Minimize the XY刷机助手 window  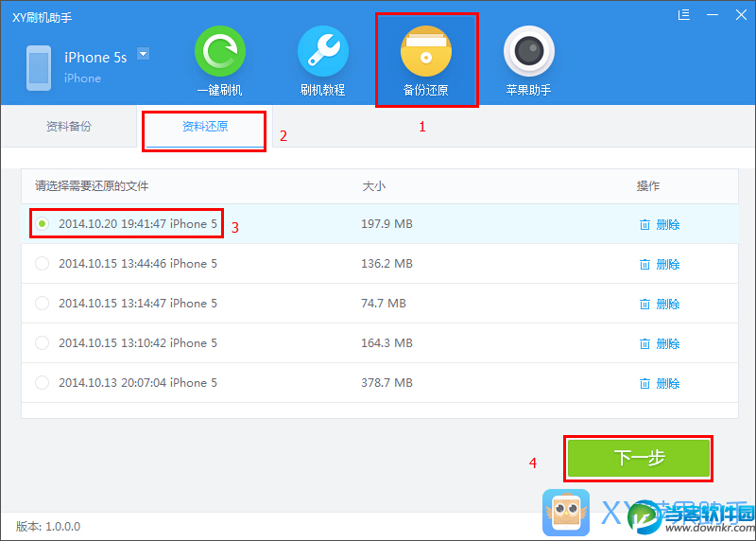pos(713,15)
